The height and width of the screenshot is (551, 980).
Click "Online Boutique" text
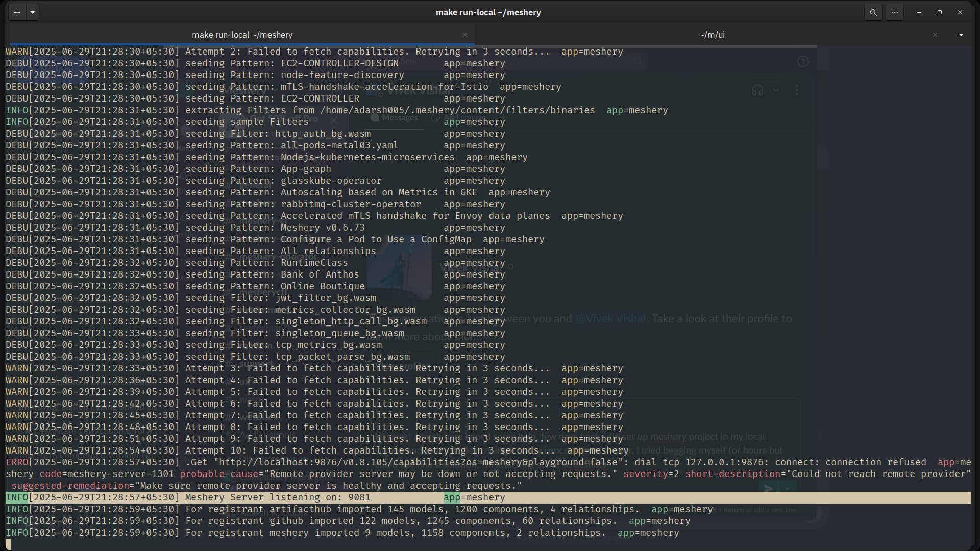(x=323, y=286)
